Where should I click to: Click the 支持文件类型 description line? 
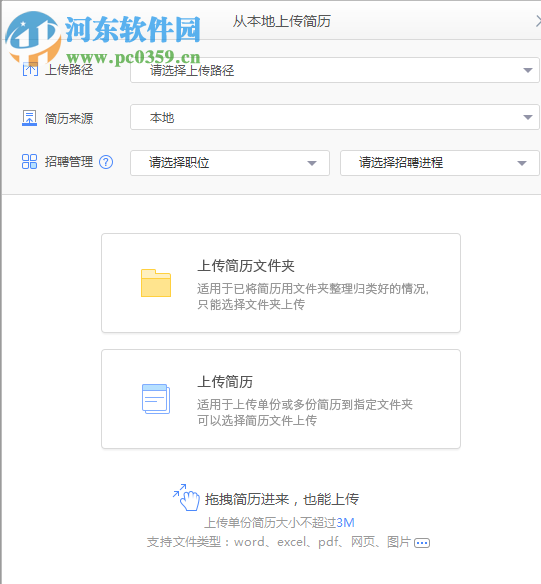279,542
